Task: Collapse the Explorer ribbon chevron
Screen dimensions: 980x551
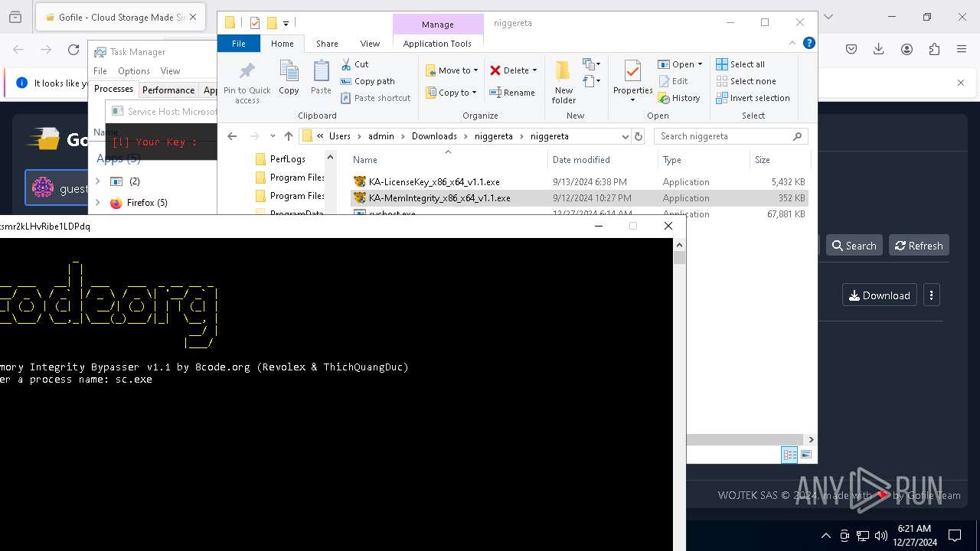Action: [792, 44]
